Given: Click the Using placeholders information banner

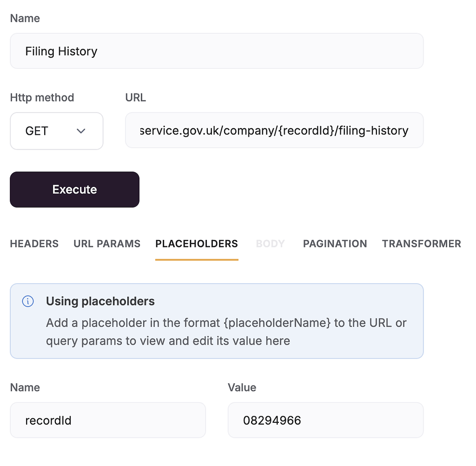Looking at the screenshot, I should click(217, 321).
